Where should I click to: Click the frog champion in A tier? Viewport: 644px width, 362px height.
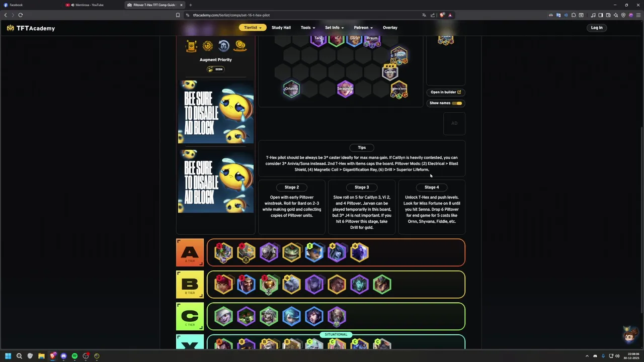point(291,252)
